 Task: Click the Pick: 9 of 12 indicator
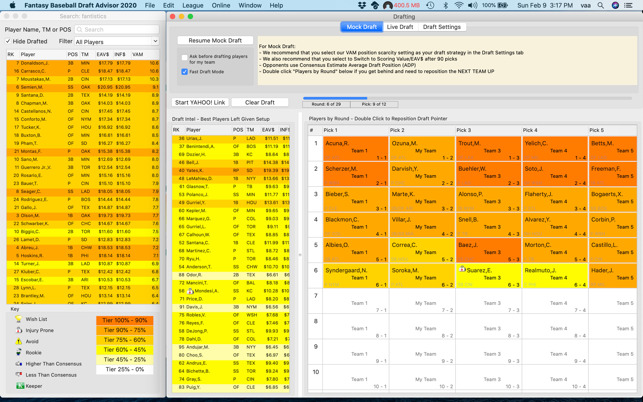click(x=374, y=104)
